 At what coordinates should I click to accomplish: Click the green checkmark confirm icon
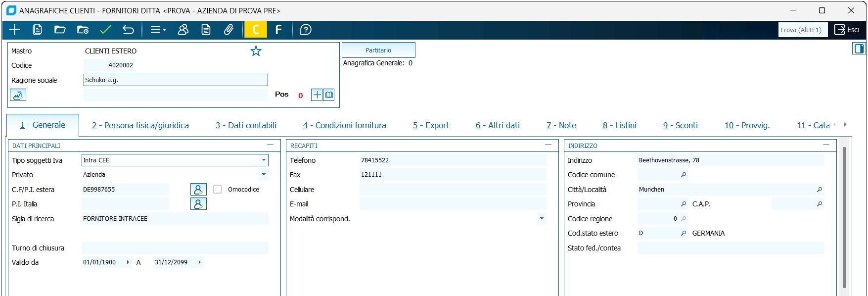tap(105, 30)
